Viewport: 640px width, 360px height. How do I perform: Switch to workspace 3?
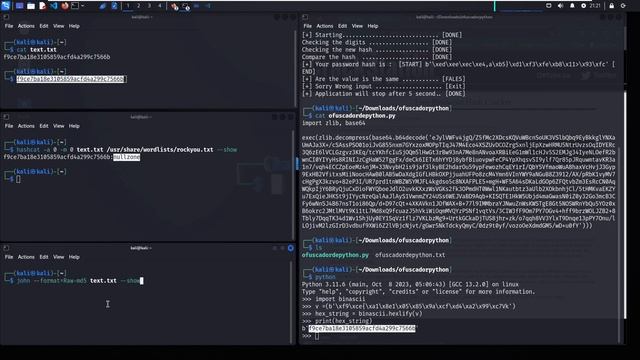click(149, 6)
